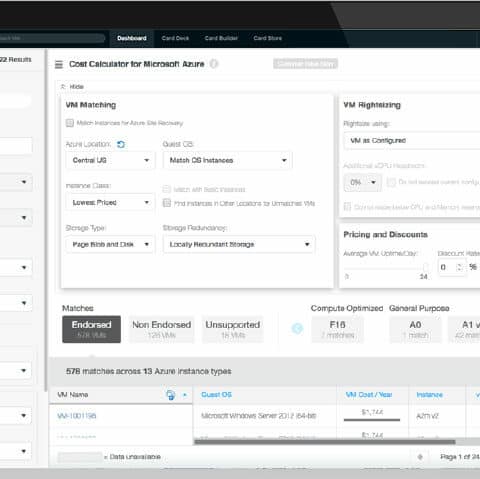Click the export icon in VM Name column header
This screenshot has height=479, width=480.
171,395
